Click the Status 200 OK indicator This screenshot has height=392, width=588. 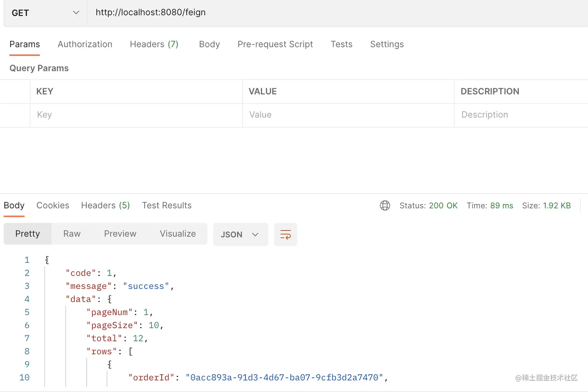pyautogui.click(x=429, y=206)
